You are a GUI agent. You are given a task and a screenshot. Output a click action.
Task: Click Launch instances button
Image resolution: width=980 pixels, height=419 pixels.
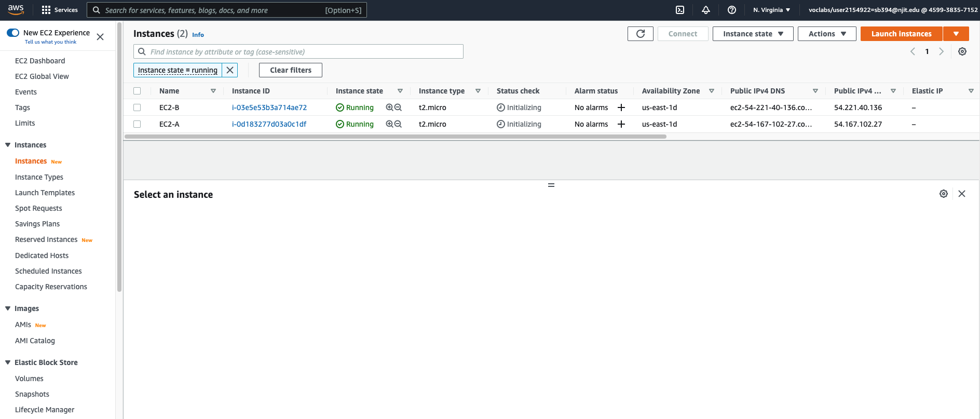pos(901,34)
